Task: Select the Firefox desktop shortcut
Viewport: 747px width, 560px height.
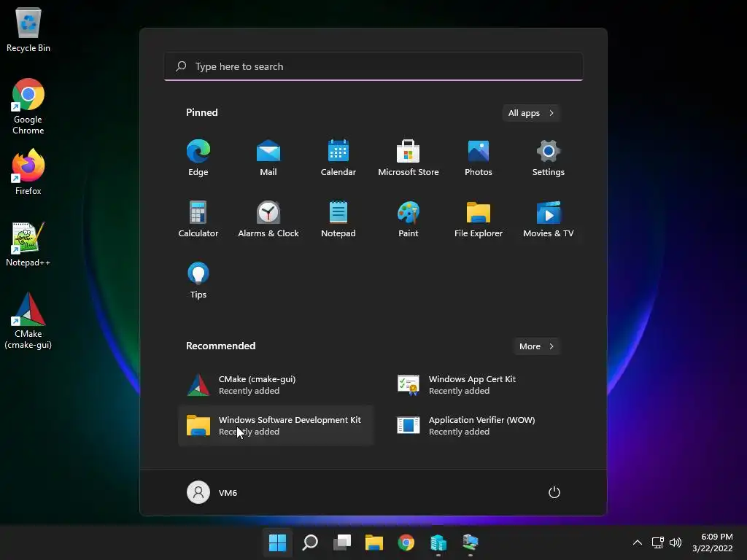Action: (28, 171)
